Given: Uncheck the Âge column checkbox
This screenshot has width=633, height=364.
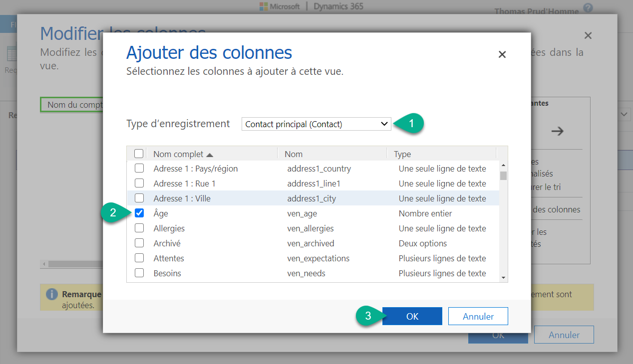Looking at the screenshot, I should [x=139, y=213].
